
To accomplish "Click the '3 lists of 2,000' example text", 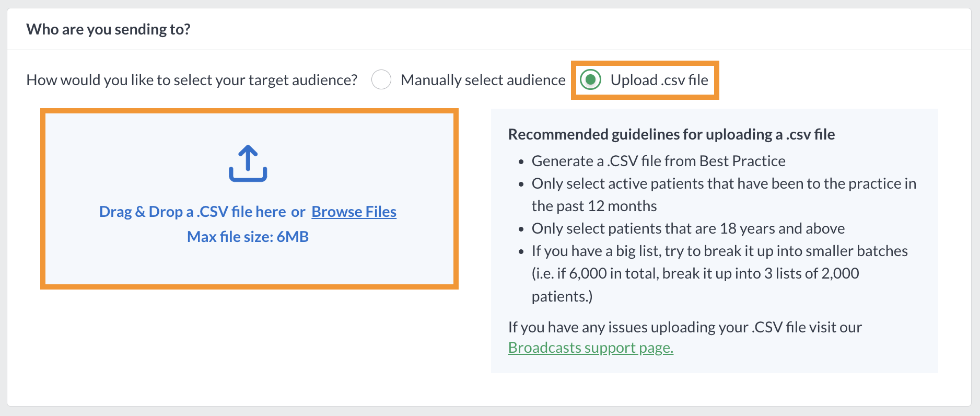I will (812, 273).
